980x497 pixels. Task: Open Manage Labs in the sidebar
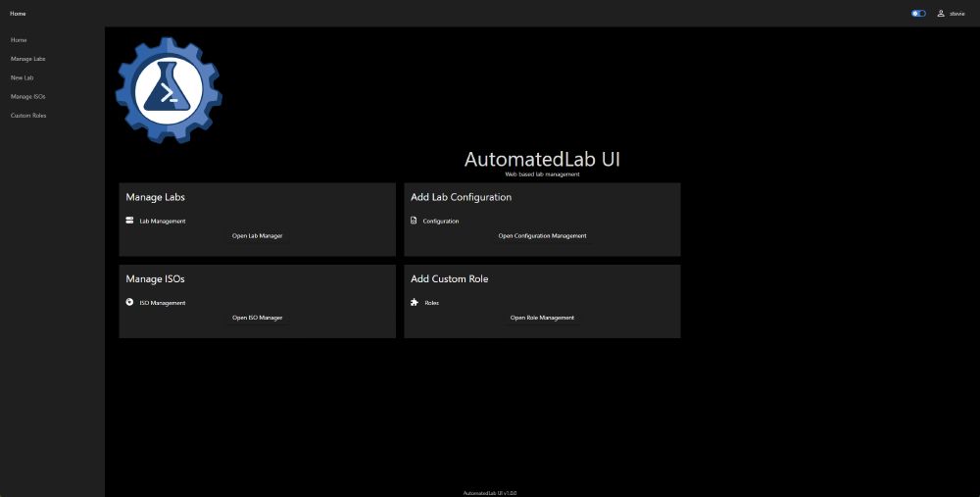point(28,59)
